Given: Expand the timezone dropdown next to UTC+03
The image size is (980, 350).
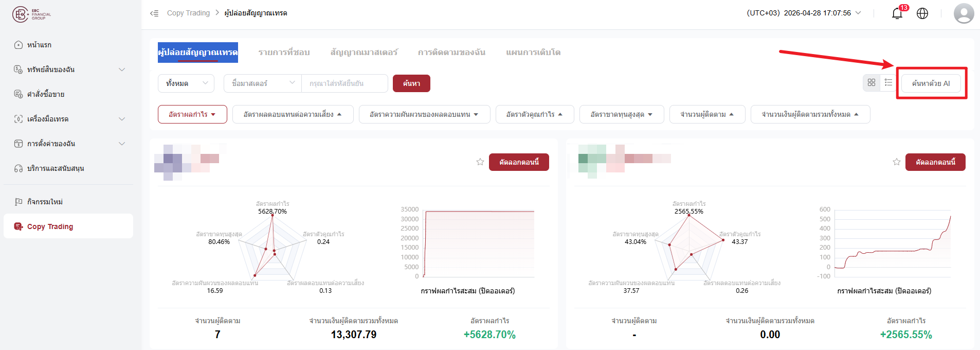Looking at the screenshot, I should pyautogui.click(x=858, y=13).
